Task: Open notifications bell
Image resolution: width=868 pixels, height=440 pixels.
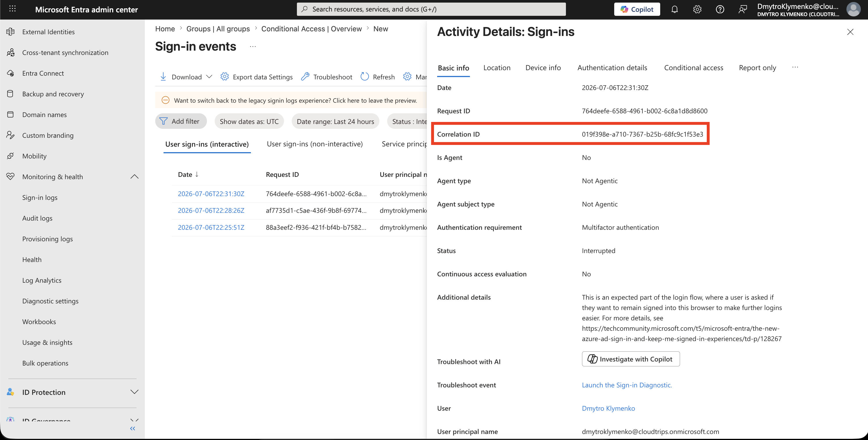Action: [x=674, y=9]
